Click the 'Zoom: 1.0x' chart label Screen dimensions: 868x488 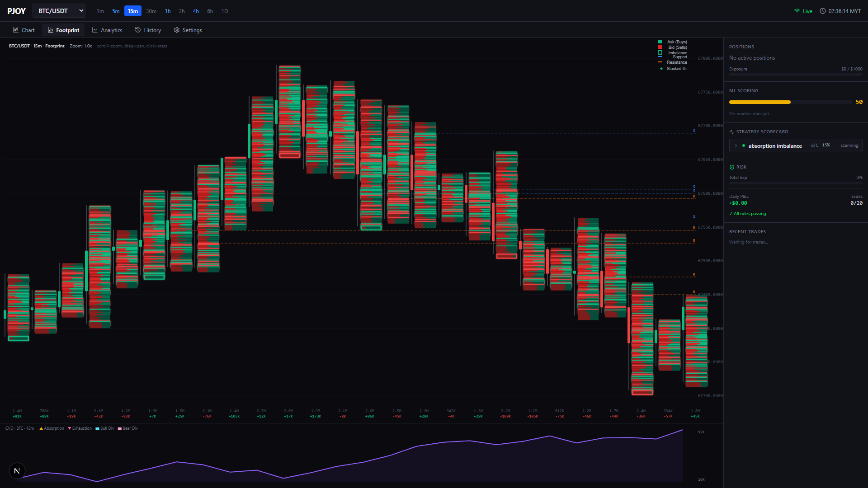(x=81, y=46)
